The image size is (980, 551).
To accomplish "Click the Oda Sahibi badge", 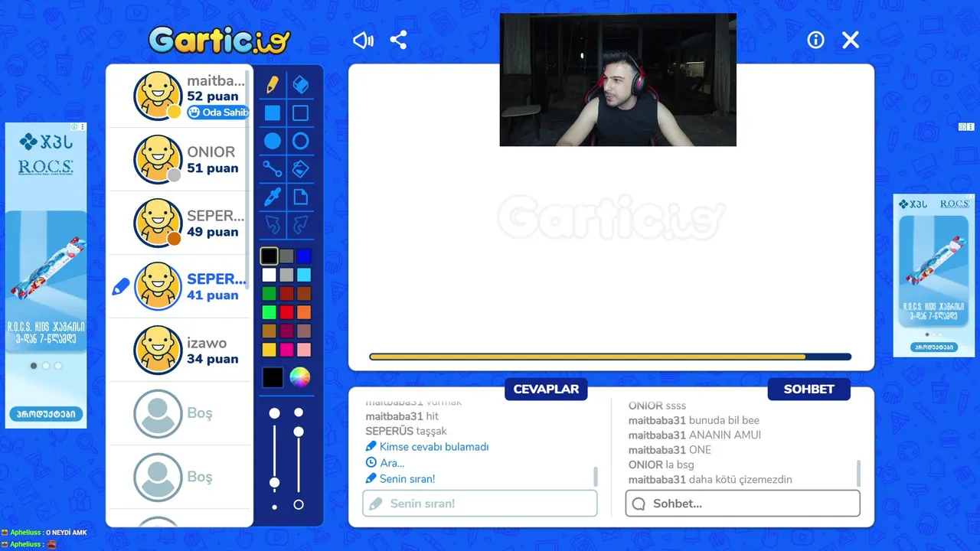I will click(218, 112).
